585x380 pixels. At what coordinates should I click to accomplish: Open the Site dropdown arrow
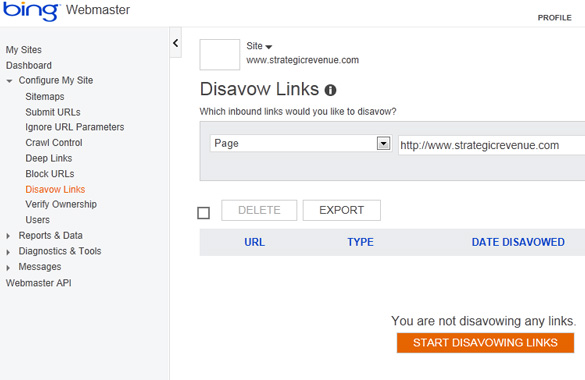tap(269, 47)
